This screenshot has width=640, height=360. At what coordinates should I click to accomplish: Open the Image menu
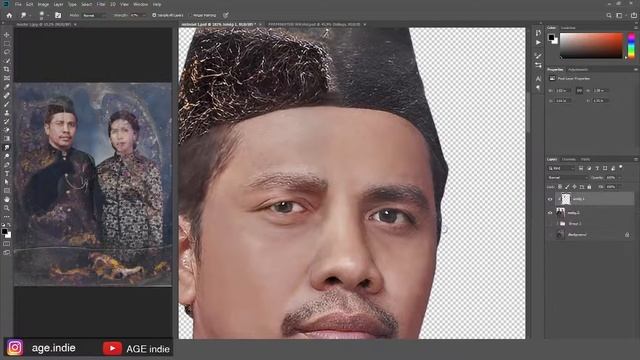click(43, 4)
